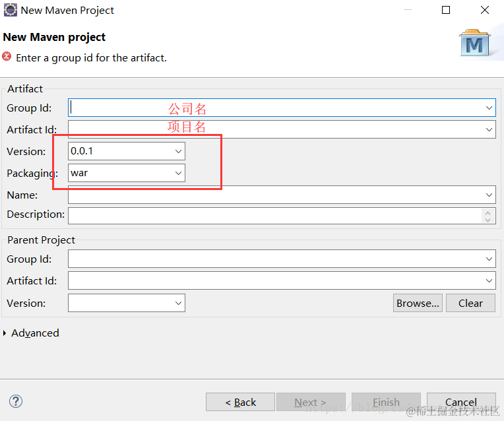Click the 'Packaging:' label
Image resolution: width=504 pixels, height=421 pixels.
click(32, 174)
